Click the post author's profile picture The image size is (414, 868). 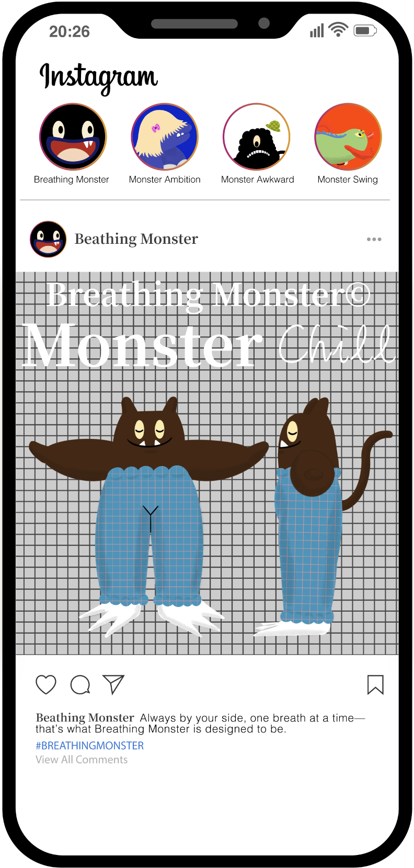click(x=48, y=239)
